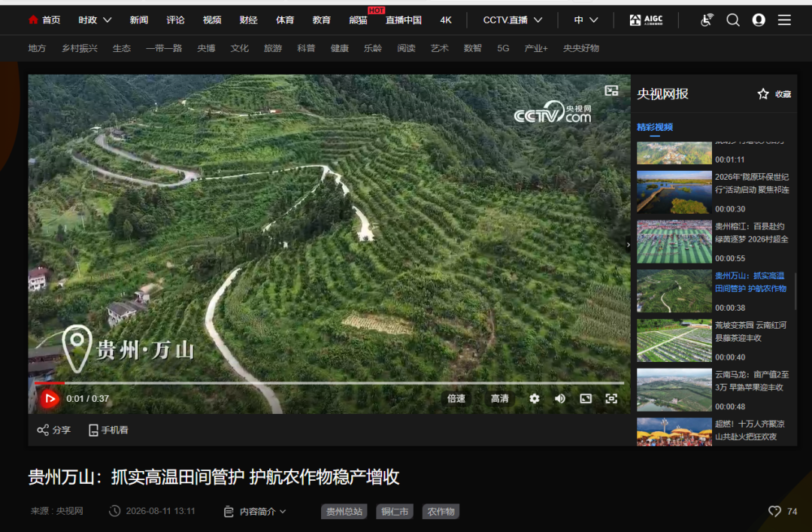Click the 铜仁市 tag button
The image size is (812, 532).
[395, 511]
